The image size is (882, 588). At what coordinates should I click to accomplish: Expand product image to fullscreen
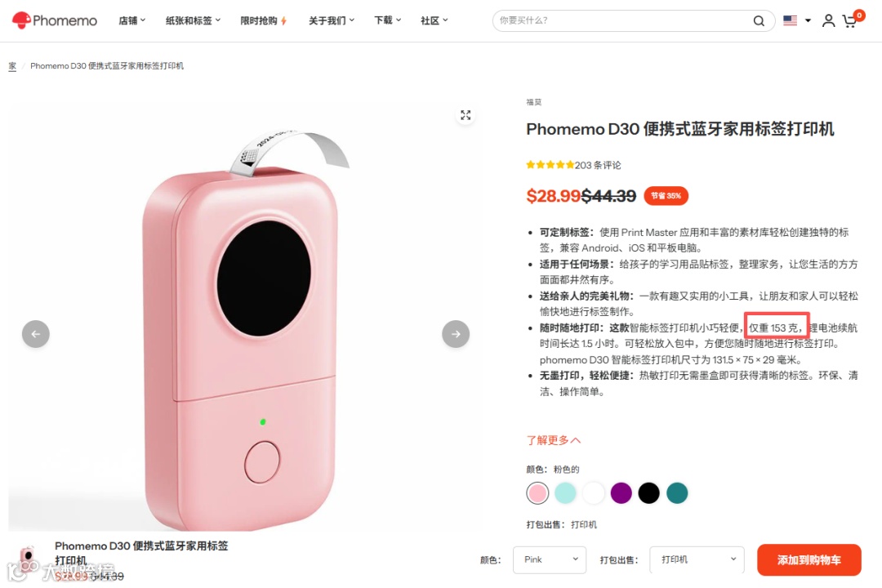(465, 115)
